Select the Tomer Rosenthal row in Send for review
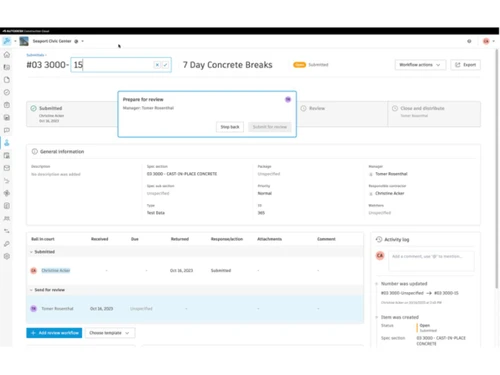The image size is (500, 375). 195,309
